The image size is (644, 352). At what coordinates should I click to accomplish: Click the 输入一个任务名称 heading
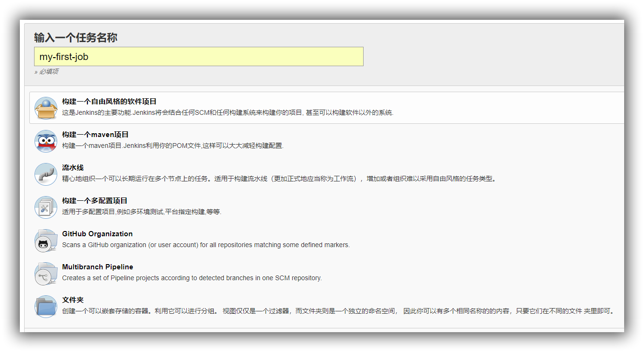point(76,38)
